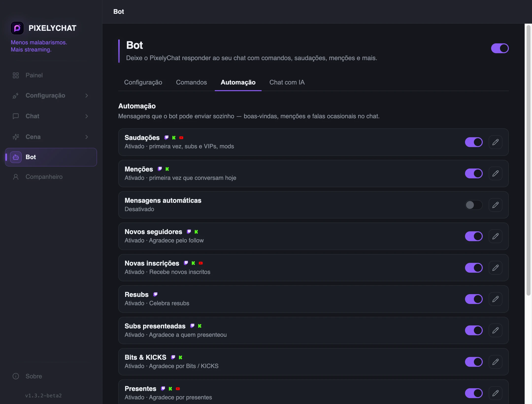Image resolution: width=532 pixels, height=404 pixels.
Task: Click the Cena sparkle icon
Action: tap(16, 137)
